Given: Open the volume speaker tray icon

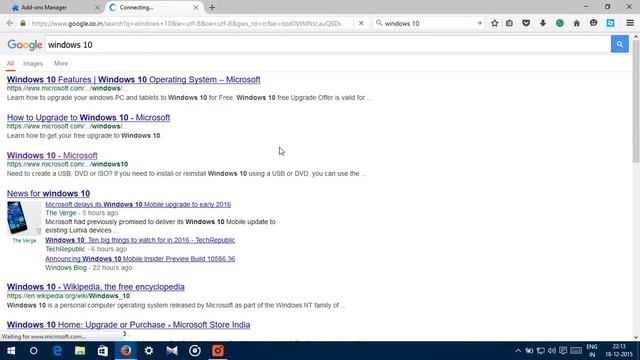Looking at the screenshot, I should (552, 351).
